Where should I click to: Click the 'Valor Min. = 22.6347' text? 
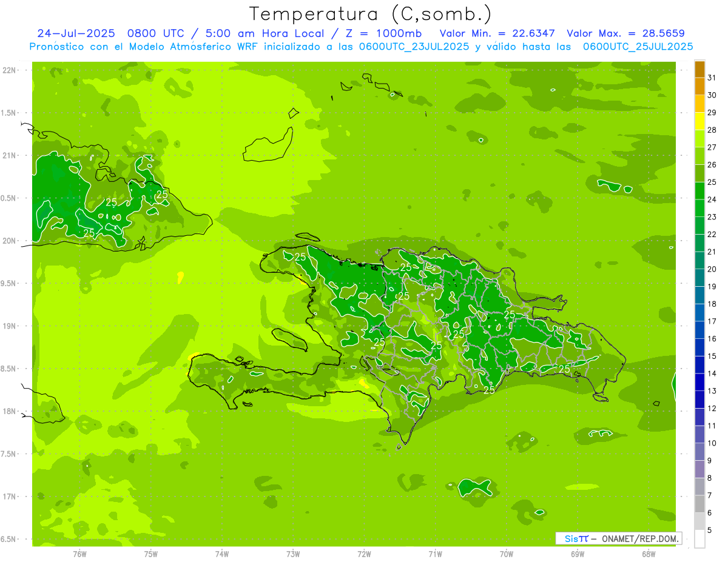(x=497, y=33)
